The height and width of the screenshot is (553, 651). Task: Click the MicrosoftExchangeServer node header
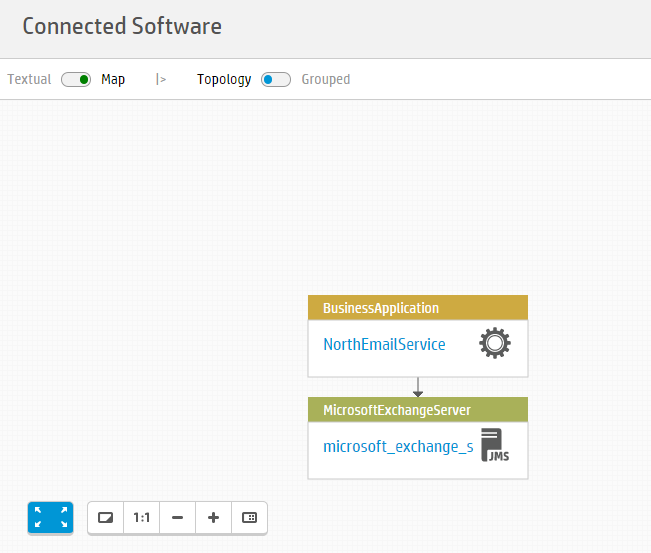418,410
